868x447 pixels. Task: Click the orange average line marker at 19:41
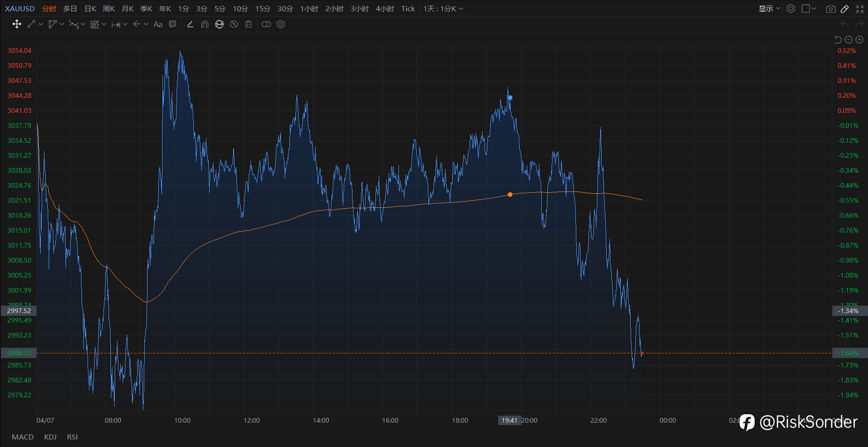[510, 194]
